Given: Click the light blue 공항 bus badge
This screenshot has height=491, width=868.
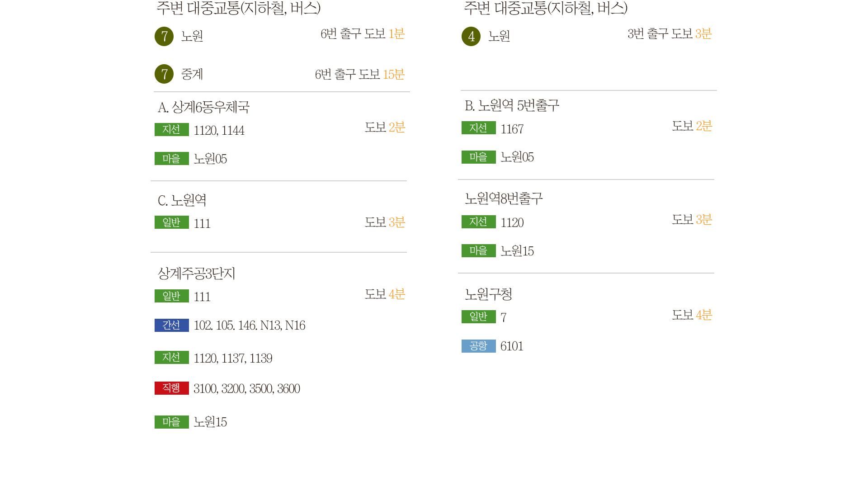Looking at the screenshot, I should click(478, 346).
